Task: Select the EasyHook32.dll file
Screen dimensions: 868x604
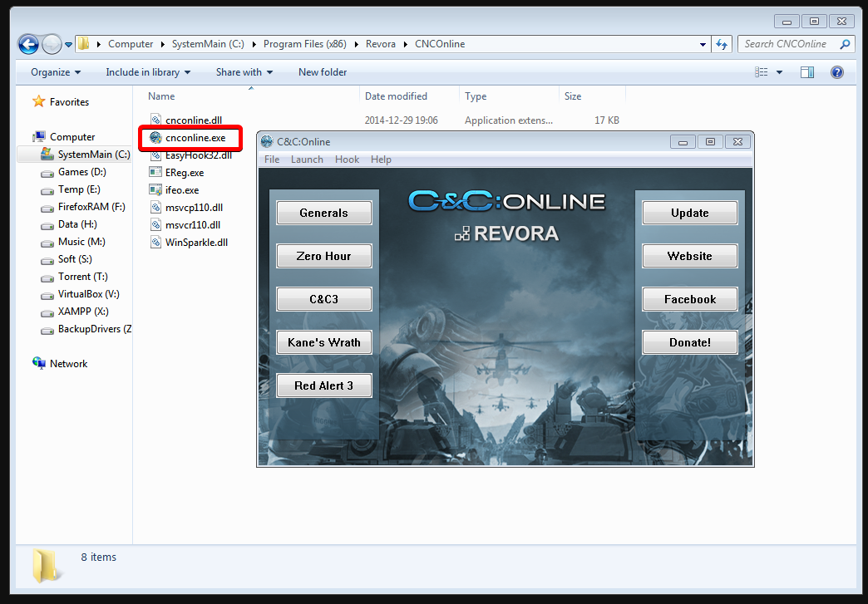Action: click(x=191, y=155)
